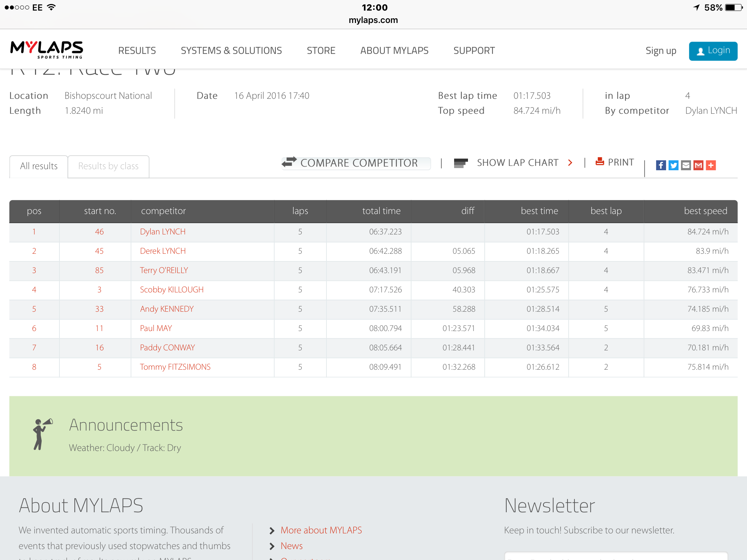Image resolution: width=747 pixels, height=560 pixels.
Task: Tap the mylaps.com address bar
Action: [x=373, y=20]
